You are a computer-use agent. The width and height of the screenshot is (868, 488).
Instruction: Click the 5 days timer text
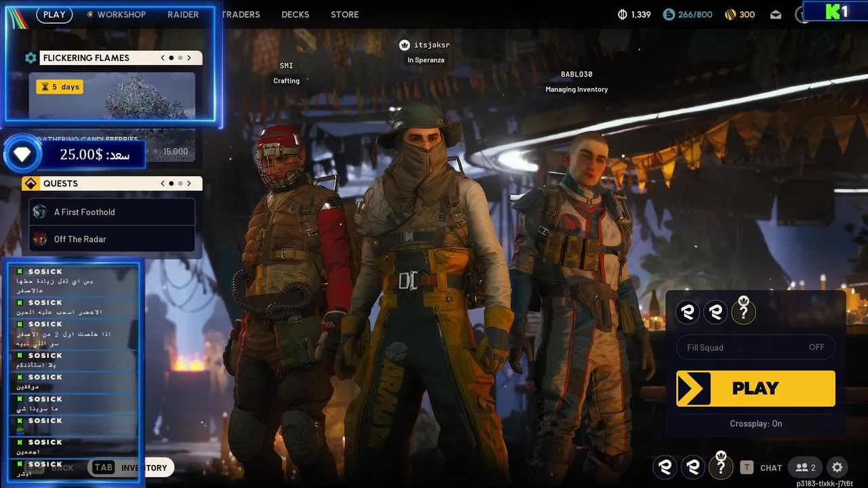tap(66, 87)
